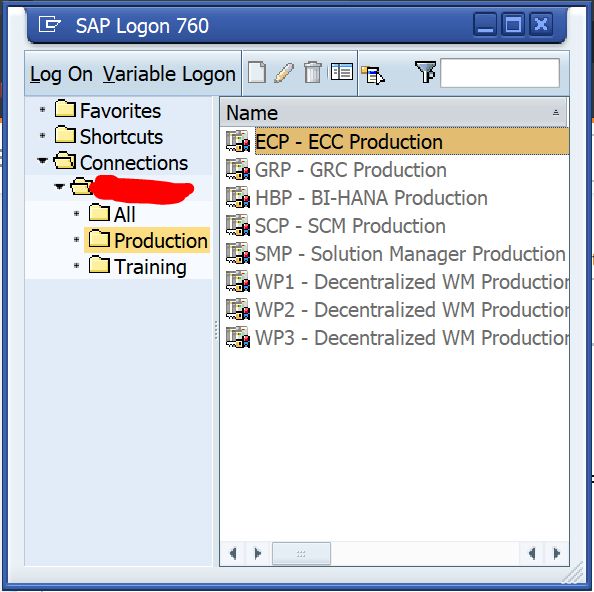Switch view using the list view icon
The width and height of the screenshot is (594, 592).
click(342, 72)
